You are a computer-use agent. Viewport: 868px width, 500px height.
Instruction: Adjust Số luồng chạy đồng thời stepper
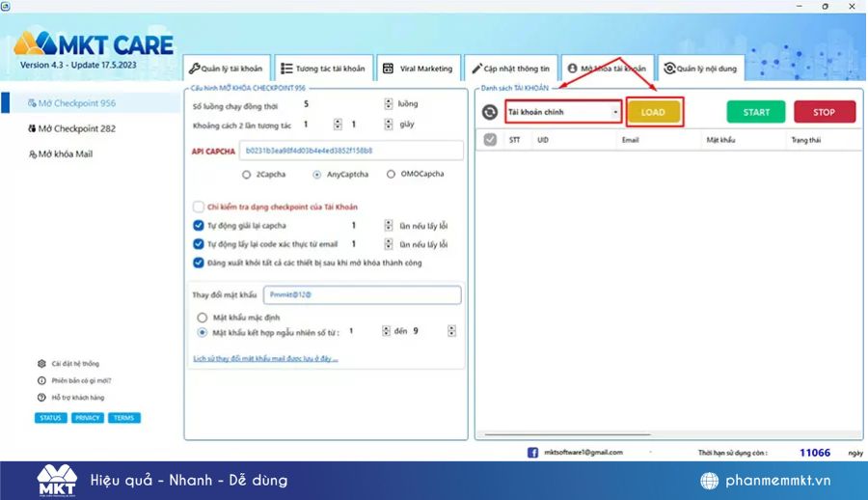389,103
